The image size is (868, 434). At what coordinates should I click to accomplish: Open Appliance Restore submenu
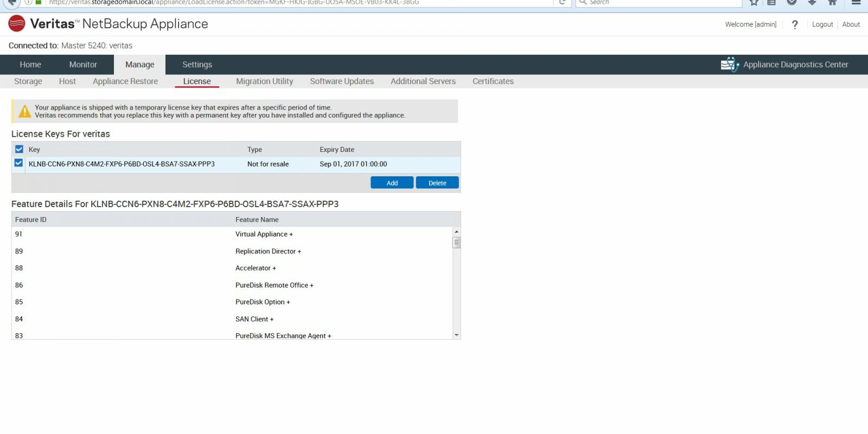pyautogui.click(x=125, y=81)
